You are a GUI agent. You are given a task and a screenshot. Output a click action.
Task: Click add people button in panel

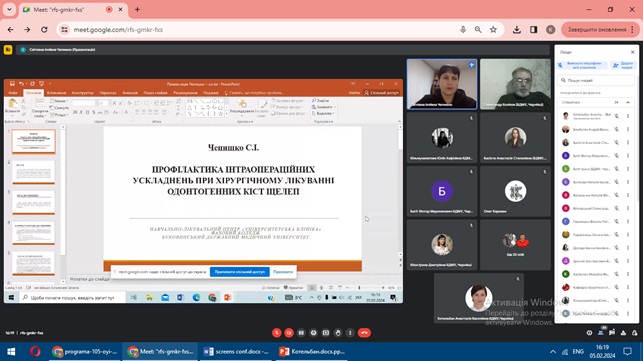click(x=622, y=65)
